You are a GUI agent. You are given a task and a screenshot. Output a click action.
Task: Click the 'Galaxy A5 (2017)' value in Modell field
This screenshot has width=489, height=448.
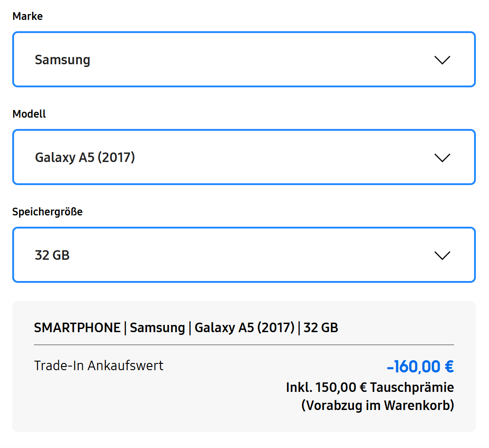pos(85,157)
